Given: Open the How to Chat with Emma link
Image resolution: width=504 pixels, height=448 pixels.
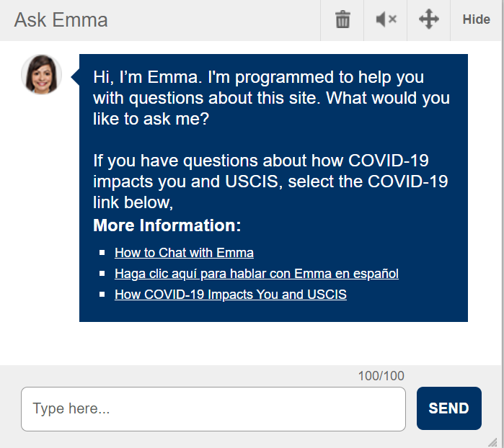Looking at the screenshot, I should tap(184, 253).
